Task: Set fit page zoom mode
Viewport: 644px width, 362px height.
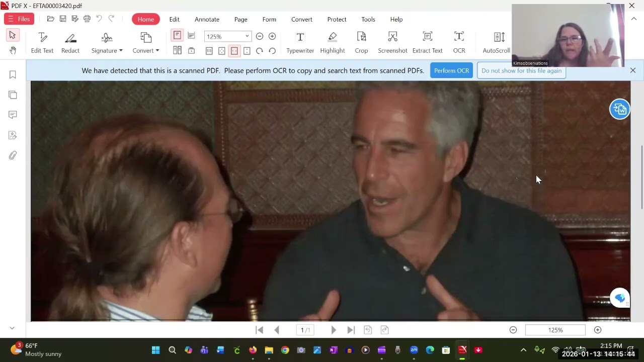Action: [x=222, y=51]
